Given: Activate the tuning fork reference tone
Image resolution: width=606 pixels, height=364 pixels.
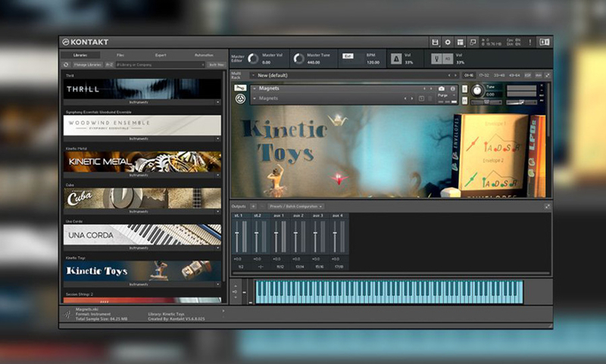Looking at the screenshot, I should [436, 59].
